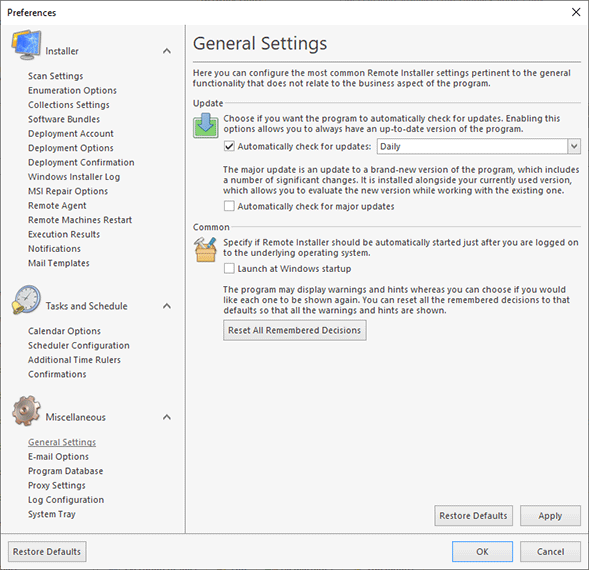
Task: Collapse the Installer section chevron
Action: click(x=167, y=51)
